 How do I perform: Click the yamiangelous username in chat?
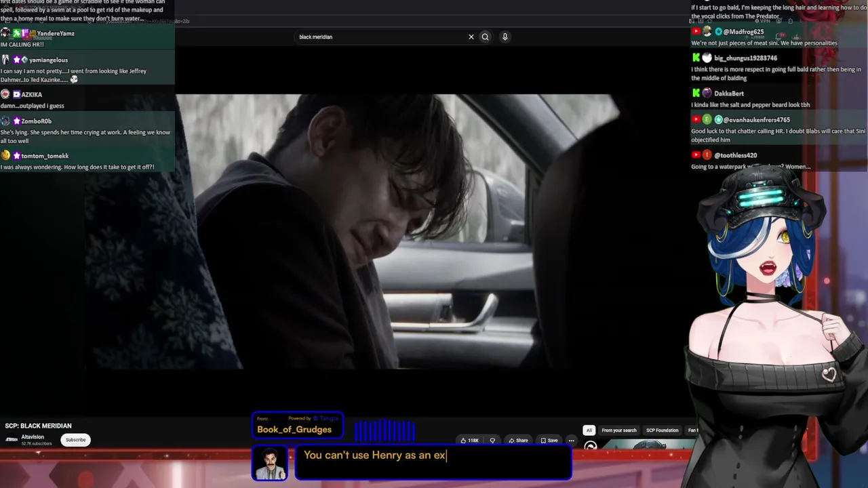[48, 60]
